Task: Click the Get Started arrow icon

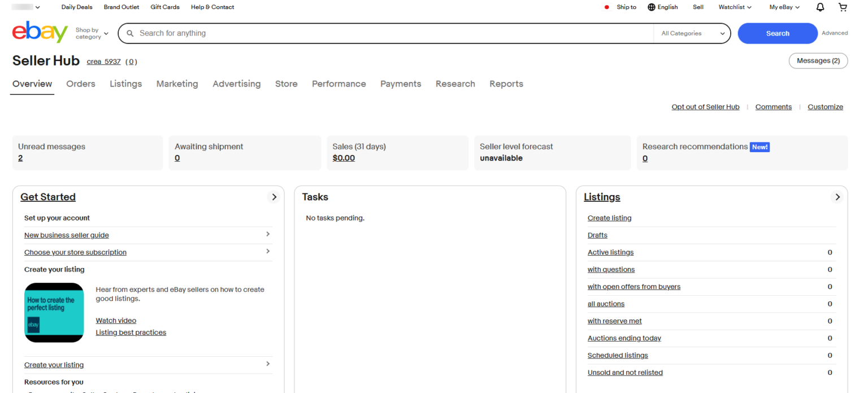Action: 274,197
